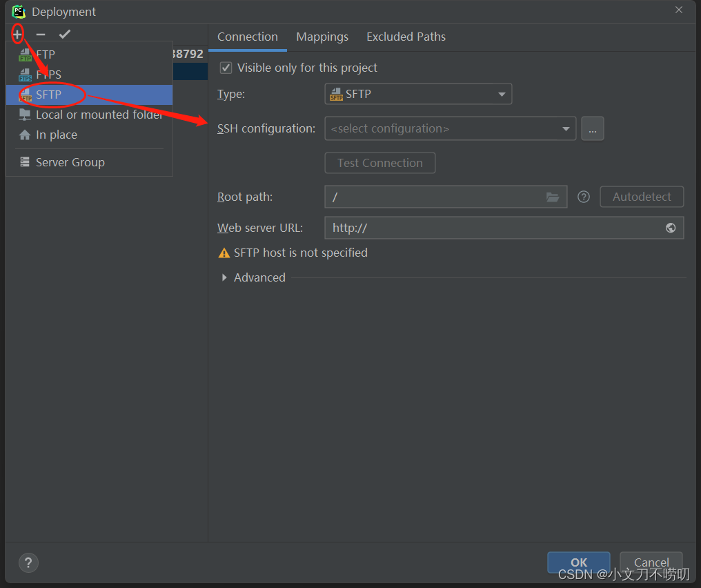Click the Root path browse folder icon
The image size is (701, 588).
(553, 197)
